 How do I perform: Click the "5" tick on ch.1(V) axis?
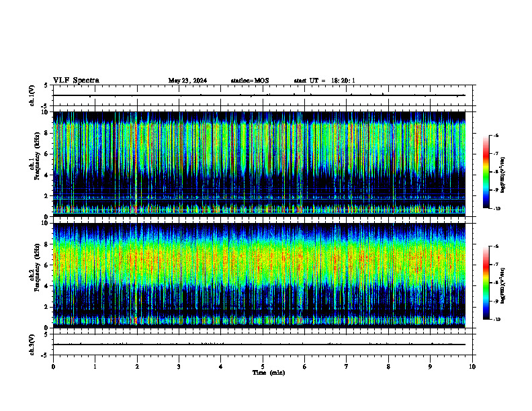coord(46,86)
